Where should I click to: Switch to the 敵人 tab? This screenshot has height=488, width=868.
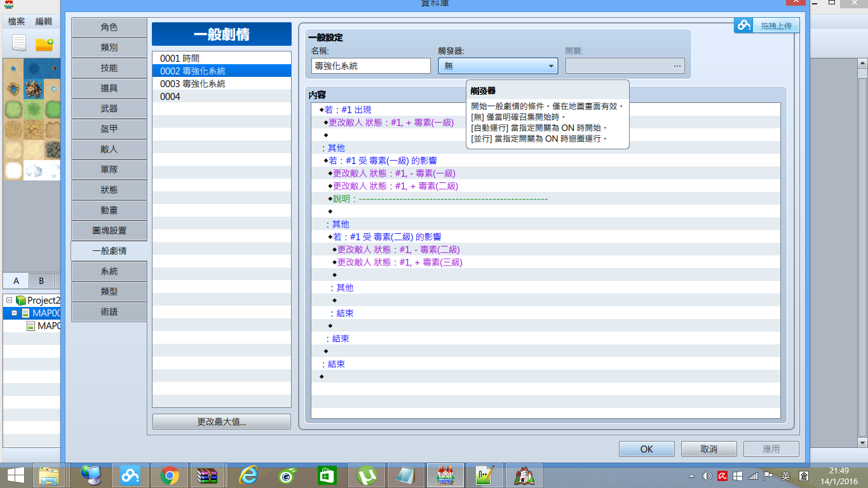tap(109, 149)
